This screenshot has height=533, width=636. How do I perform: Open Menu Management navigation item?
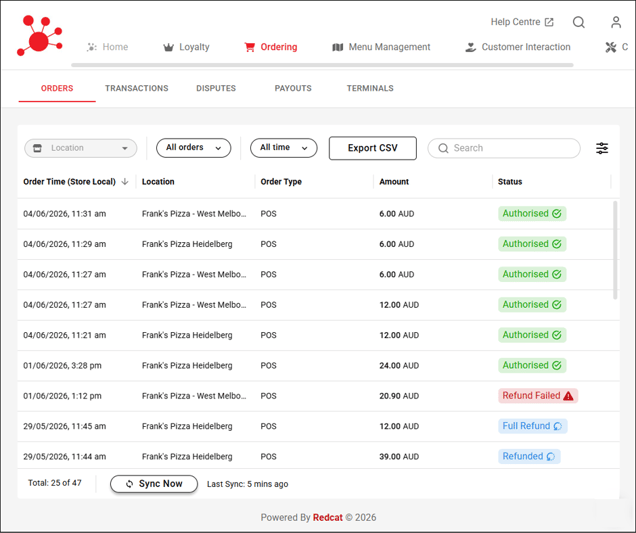click(381, 47)
